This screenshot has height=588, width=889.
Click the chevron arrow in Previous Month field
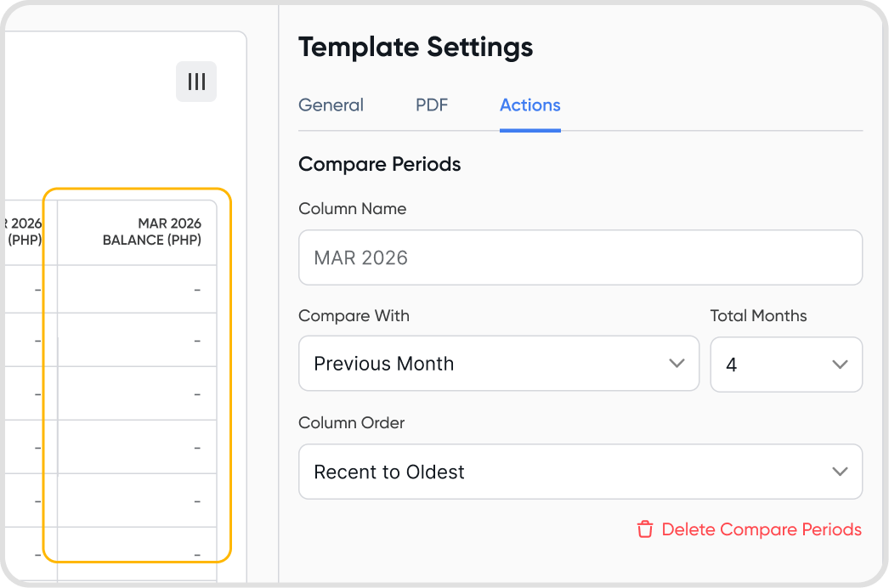coord(677,364)
